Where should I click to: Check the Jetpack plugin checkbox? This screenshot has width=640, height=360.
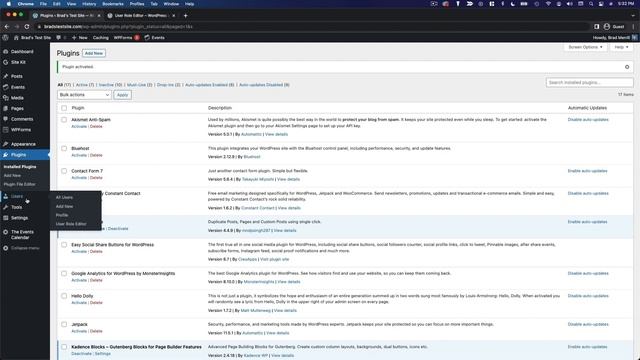pyautogui.click(x=64, y=324)
